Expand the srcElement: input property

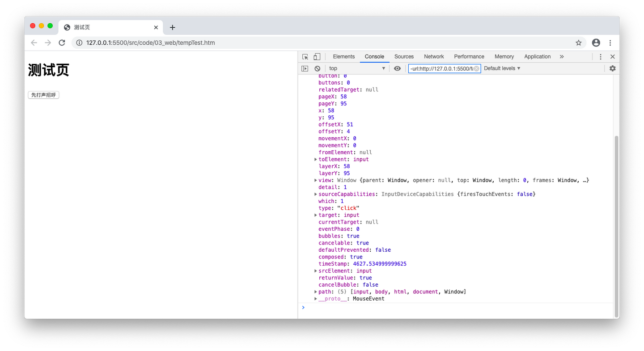[x=316, y=271]
